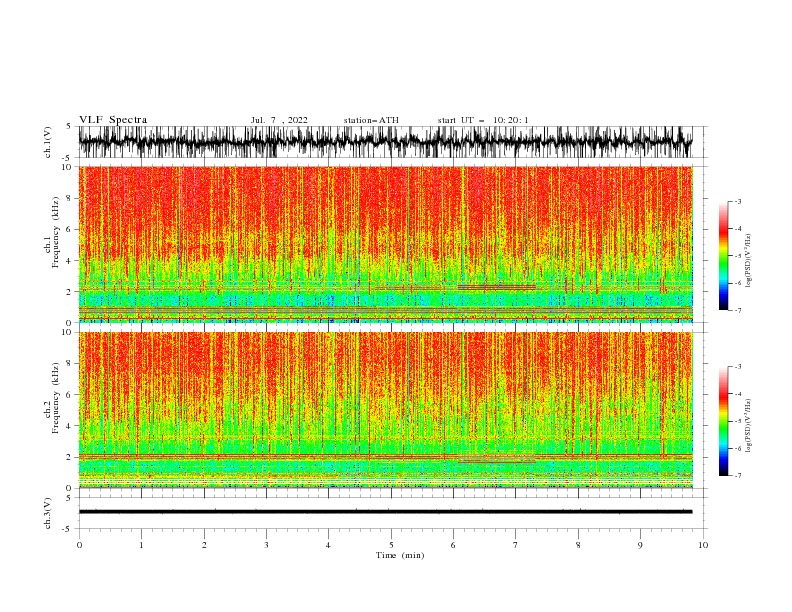Viewport: 792px width, 612px height.
Task: Click time axis tick label "9"
Action: click(x=640, y=545)
